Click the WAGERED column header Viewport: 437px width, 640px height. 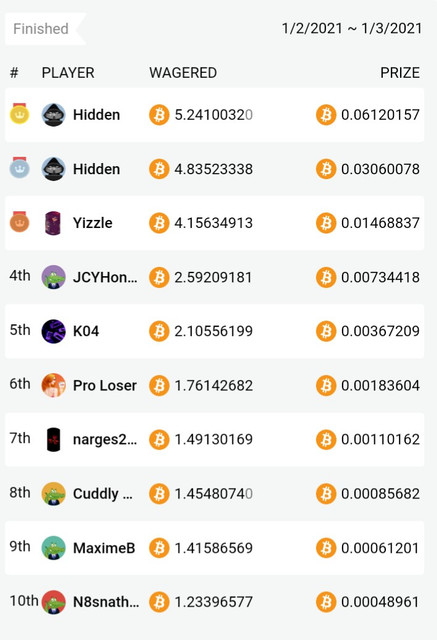[x=183, y=73]
